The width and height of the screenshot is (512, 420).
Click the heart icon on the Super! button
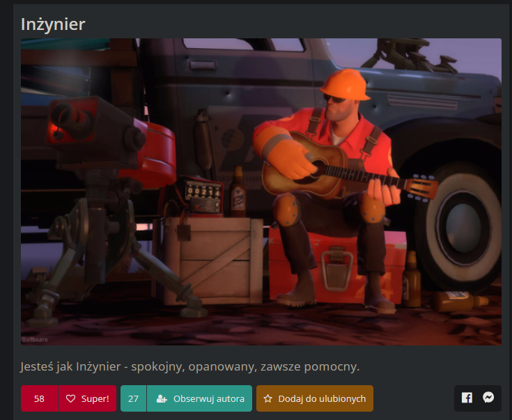tap(70, 399)
